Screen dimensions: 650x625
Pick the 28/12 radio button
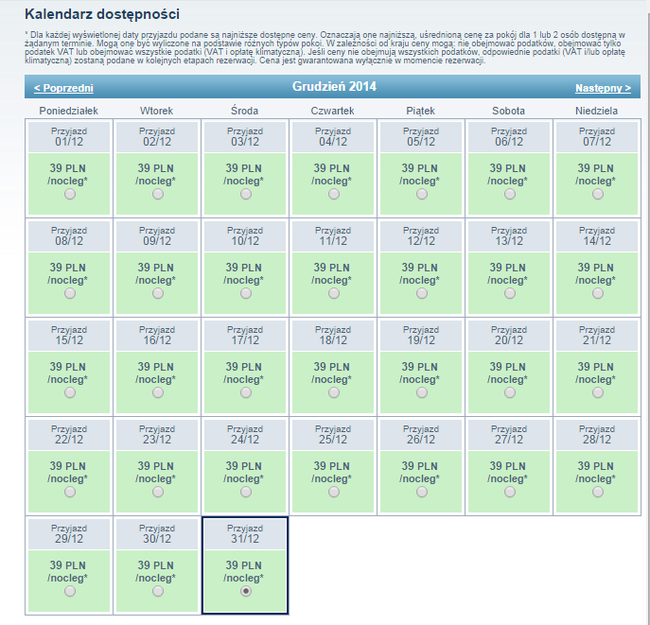(598, 492)
